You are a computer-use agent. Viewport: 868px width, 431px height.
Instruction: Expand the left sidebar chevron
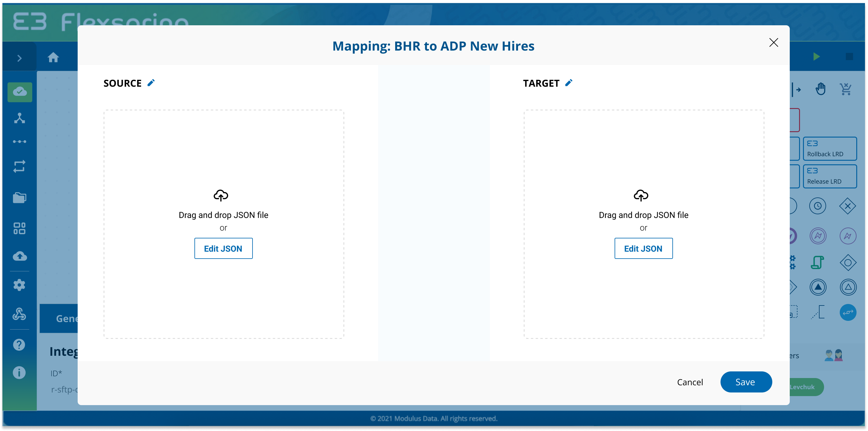pos(20,58)
